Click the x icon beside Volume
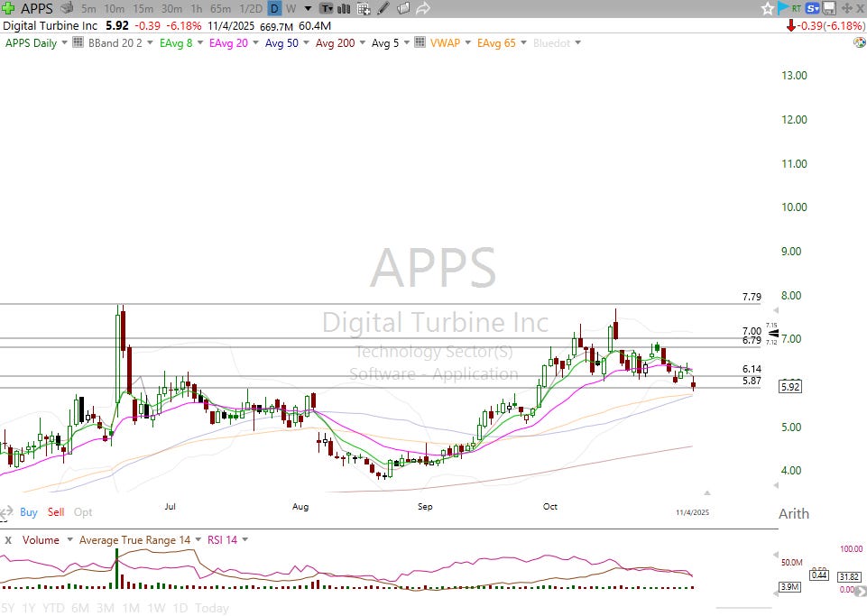867x616 pixels. pyautogui.click(x=8, y=540)
